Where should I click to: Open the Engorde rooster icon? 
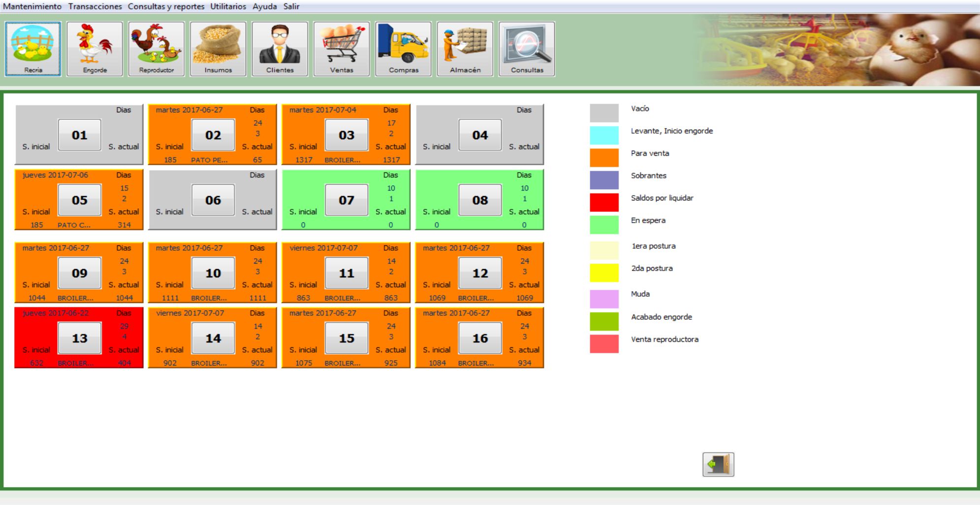point(95,48)
